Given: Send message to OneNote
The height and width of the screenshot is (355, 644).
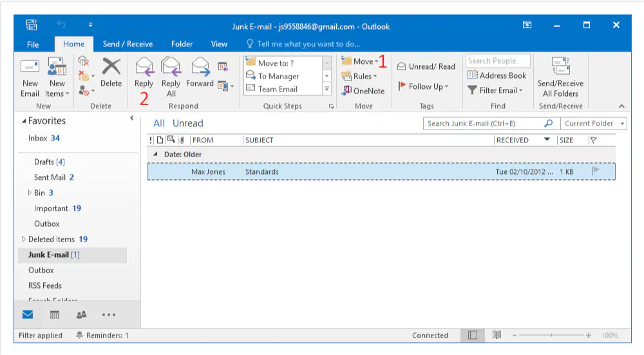Looking at the screenshot, I should pos(363,91).
